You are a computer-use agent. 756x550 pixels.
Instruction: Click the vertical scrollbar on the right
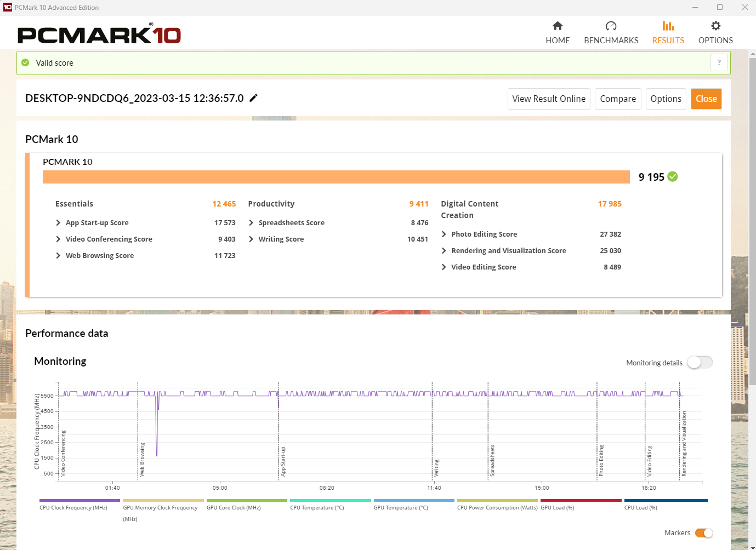pyautogui.click(x=752, y=219)
